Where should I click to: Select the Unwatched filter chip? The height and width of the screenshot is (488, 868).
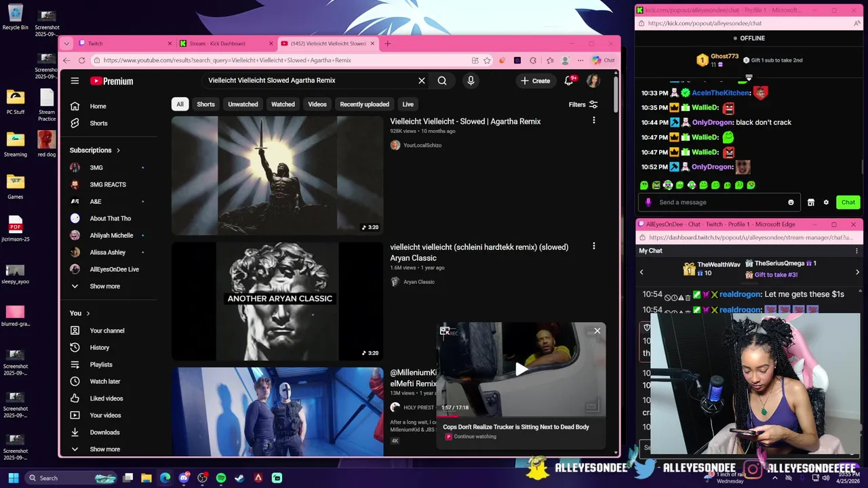click(x=243, y=104)
